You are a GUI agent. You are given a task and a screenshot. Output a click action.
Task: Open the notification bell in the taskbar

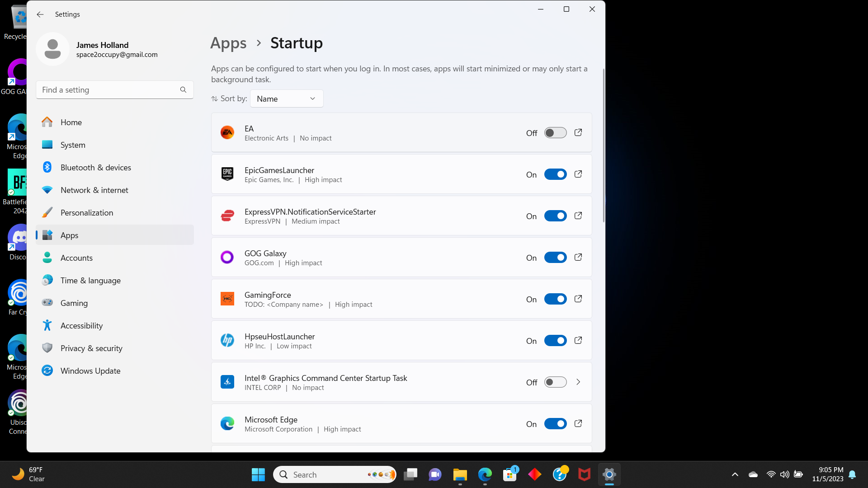(x=852, y=474)
